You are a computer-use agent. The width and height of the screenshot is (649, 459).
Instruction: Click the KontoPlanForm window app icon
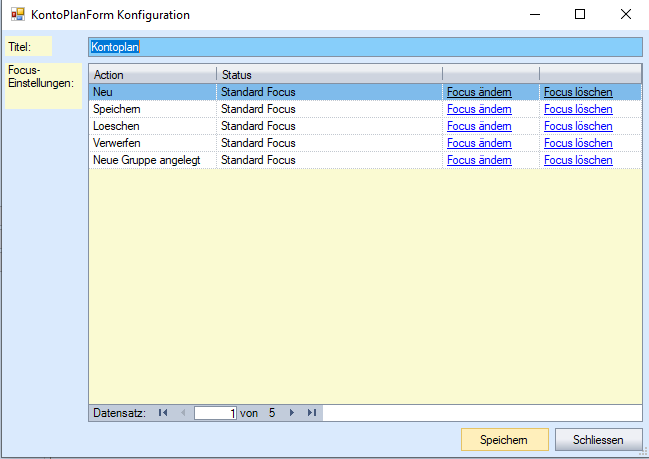(17, 16)
